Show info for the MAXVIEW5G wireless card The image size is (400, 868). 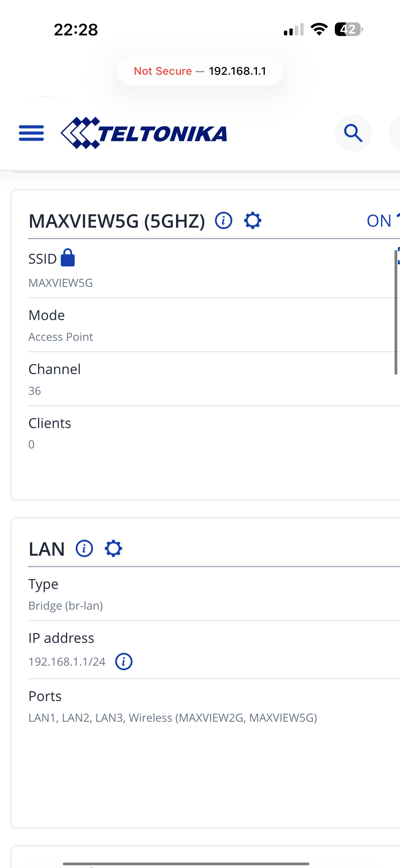click(x=223, y=221)
